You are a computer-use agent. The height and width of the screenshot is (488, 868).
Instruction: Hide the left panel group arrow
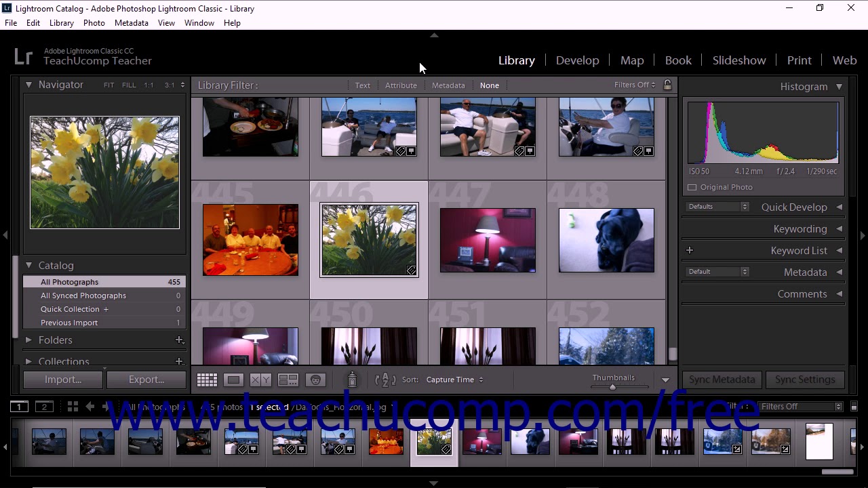5,235
